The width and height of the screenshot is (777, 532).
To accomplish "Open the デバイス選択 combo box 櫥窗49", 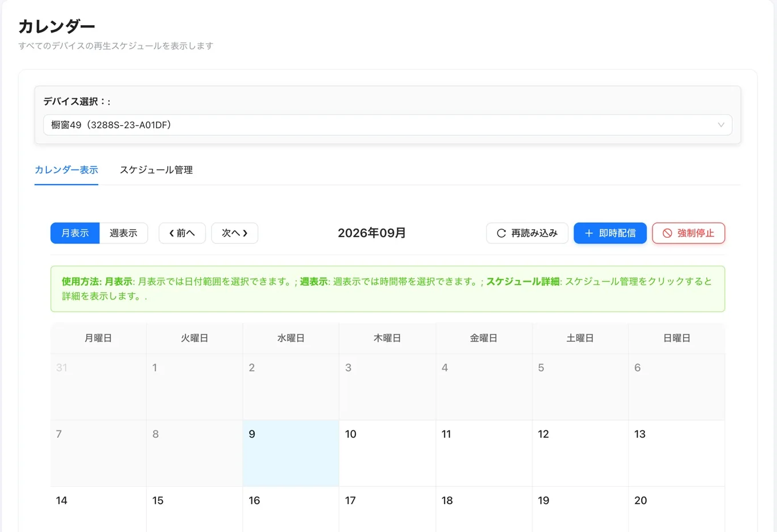I will tap(387, 125).
